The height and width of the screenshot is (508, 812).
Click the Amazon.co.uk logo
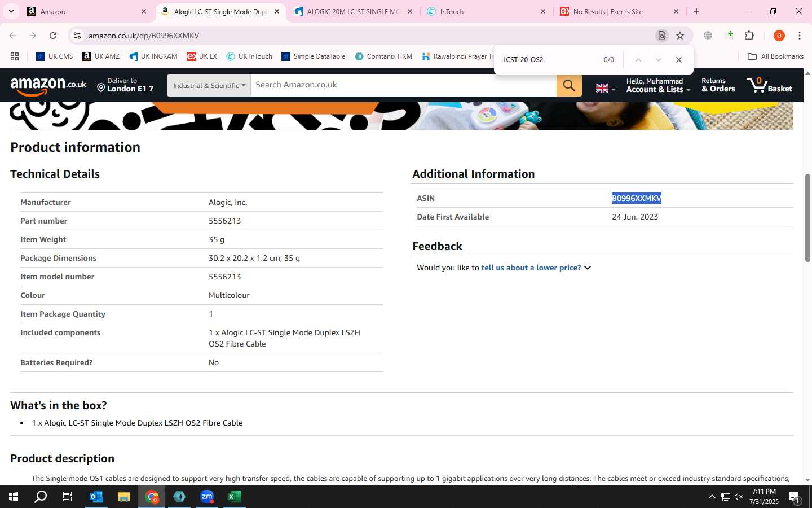(x=48, y=85)
